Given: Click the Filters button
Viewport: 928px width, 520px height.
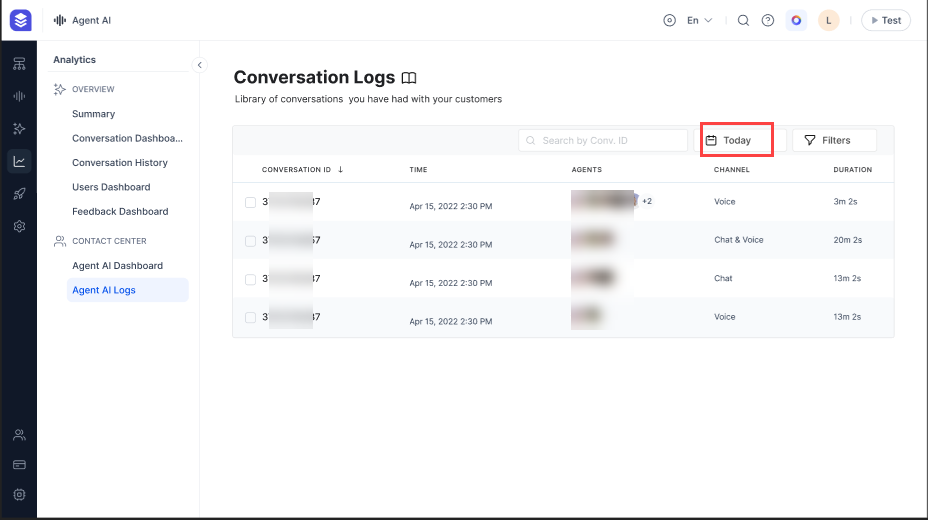Looking at the screenshot, I should (x=834, y=140).
